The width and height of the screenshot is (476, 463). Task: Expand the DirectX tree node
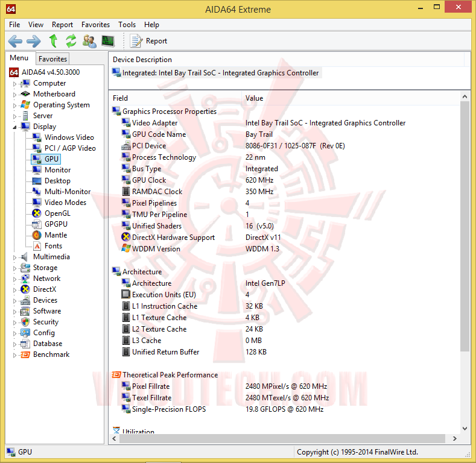(14, 290)
